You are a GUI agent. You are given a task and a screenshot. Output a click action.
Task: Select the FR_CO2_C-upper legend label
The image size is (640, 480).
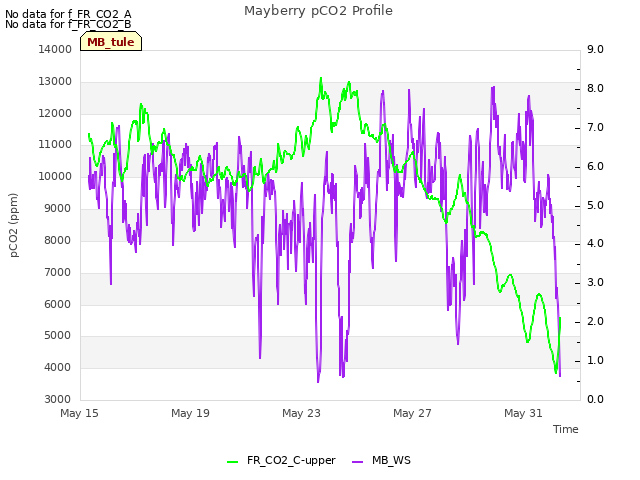291,460
